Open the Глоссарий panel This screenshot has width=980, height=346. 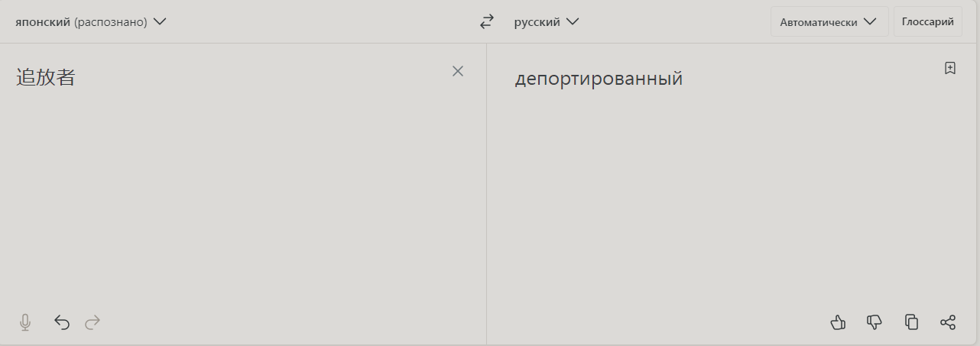(x=927, y=22)
